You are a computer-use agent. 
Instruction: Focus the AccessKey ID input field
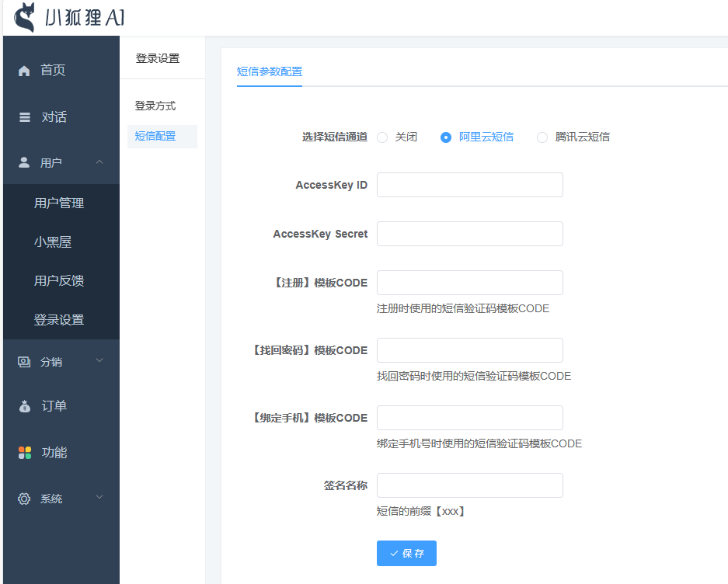tap(470, 185)
